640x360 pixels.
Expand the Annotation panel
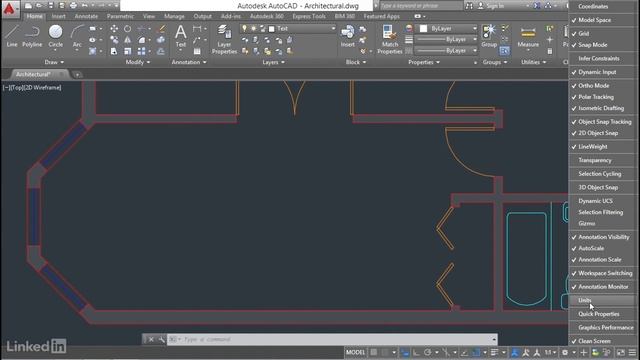coord(189,62)
